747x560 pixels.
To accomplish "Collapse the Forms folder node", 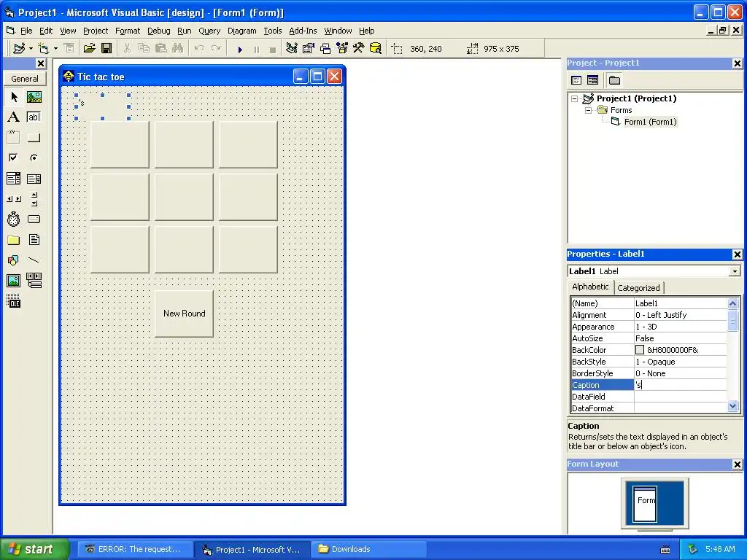I will (589, 110).
